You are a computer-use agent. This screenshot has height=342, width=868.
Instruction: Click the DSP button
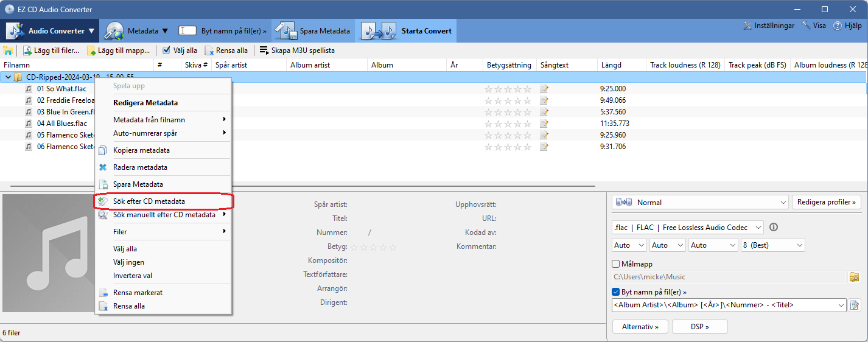coord(699,327)
